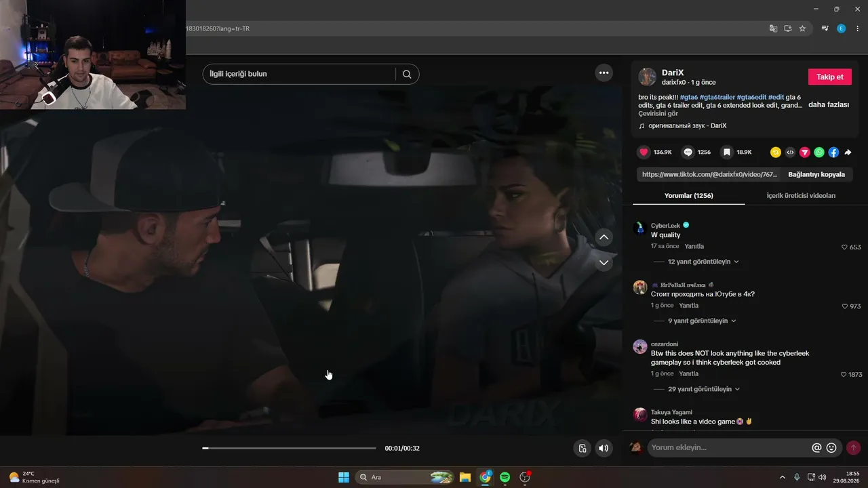
Task: Click the Yorum ekleyin comment field
Action: pos(729,447)
